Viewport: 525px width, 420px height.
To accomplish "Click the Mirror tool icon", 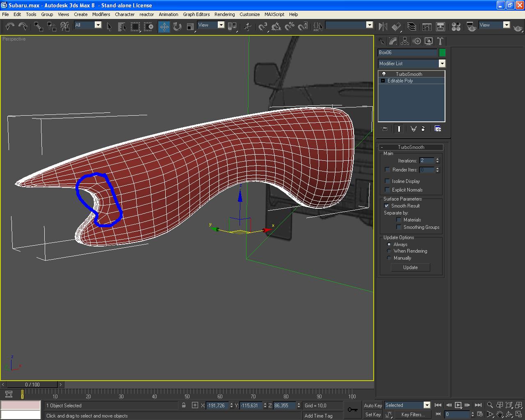I will [383, 27].
